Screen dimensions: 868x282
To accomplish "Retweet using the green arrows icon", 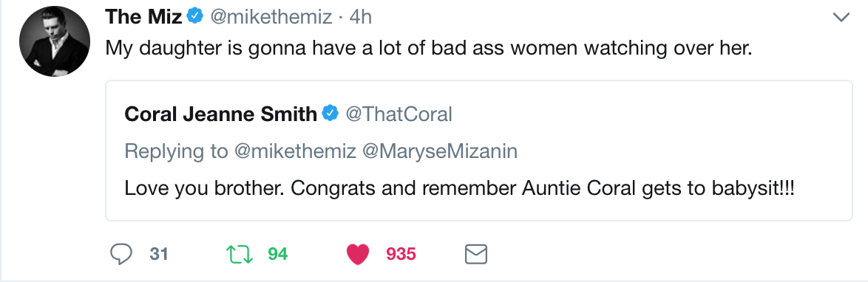I will tap(240, 255).
